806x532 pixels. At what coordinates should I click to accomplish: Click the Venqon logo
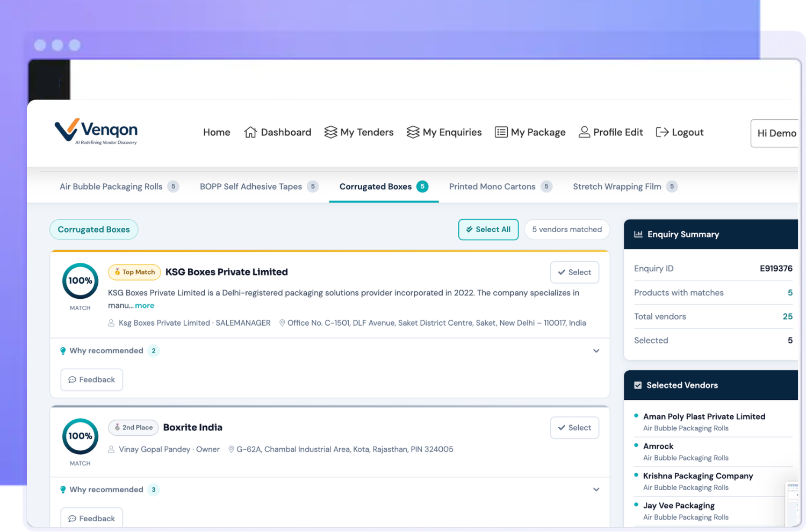(96, 132)
